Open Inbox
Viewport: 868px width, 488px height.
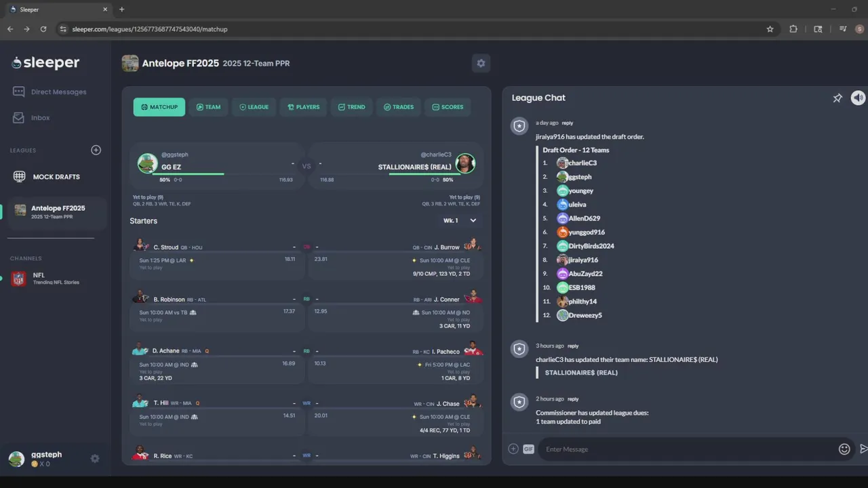pyautogui.click(x=31, y=118)
